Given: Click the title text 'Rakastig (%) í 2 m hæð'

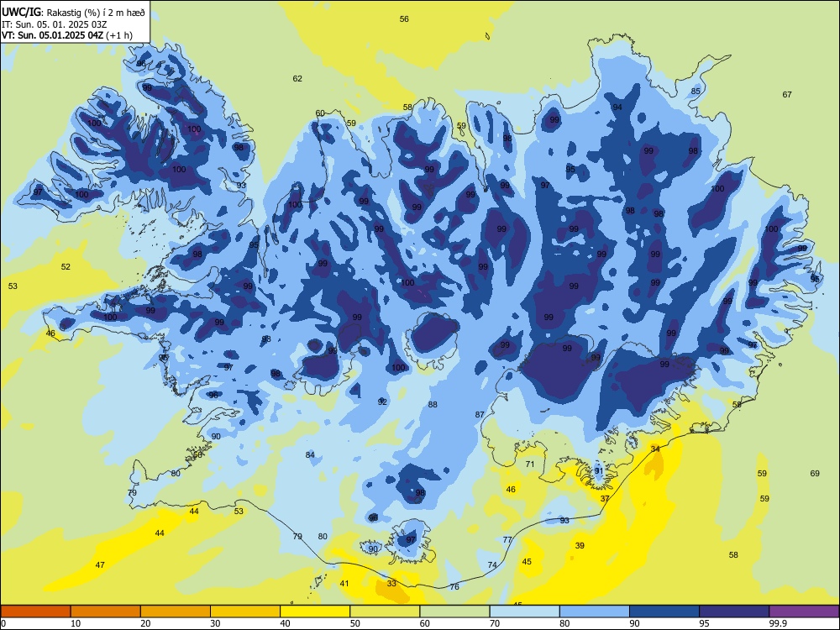Looking at the screenshot, I should point(96,13).
